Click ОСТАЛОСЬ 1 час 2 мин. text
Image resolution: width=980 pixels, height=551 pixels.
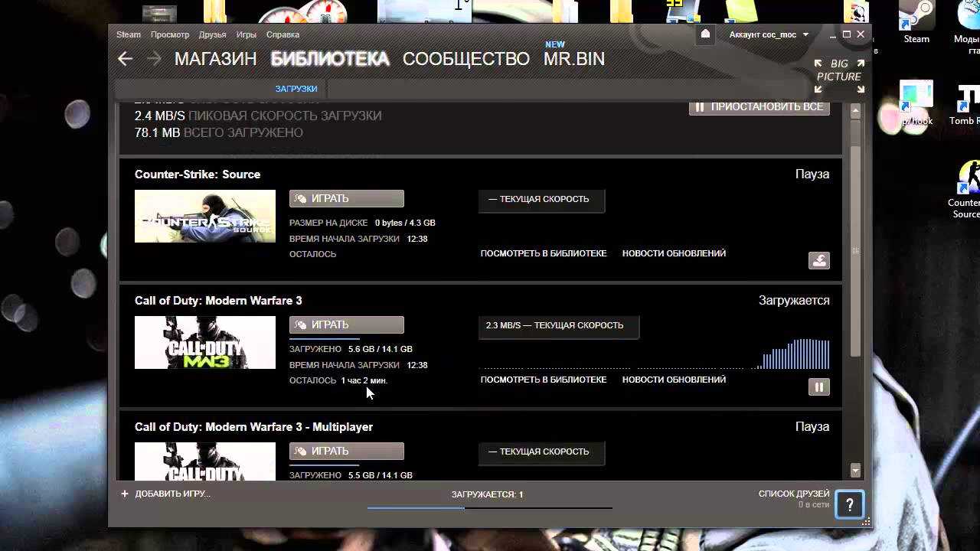click(338, 380)
